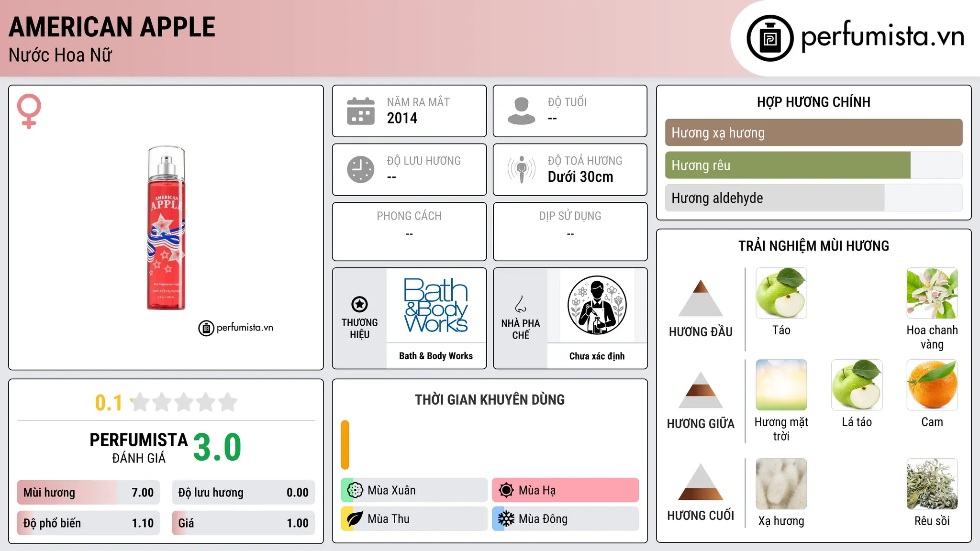Open the Táo green apple thumbnail in top notes
This screenshot has width=980, height=551.
pyautogui.click(x=781, y=293)
